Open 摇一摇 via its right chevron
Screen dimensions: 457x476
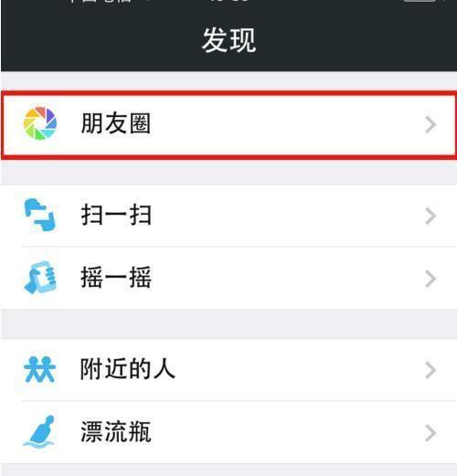point(430,279)
